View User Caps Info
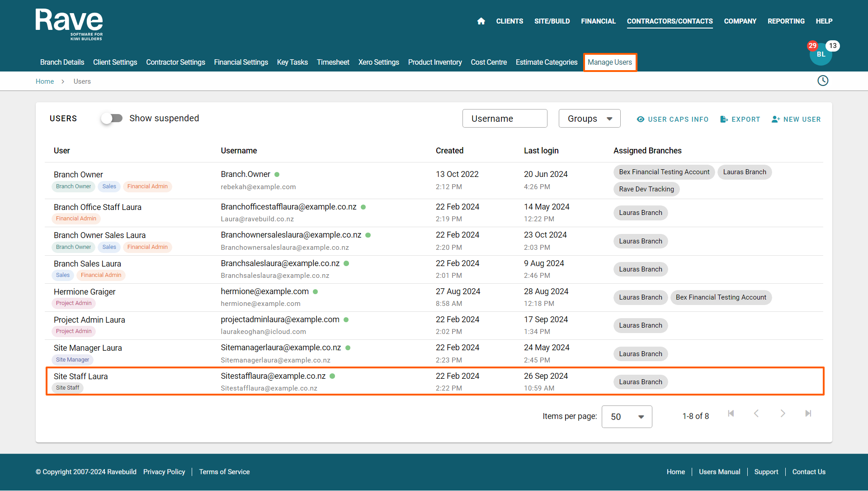Screen dimensions: 868x491 click(673, 119)
